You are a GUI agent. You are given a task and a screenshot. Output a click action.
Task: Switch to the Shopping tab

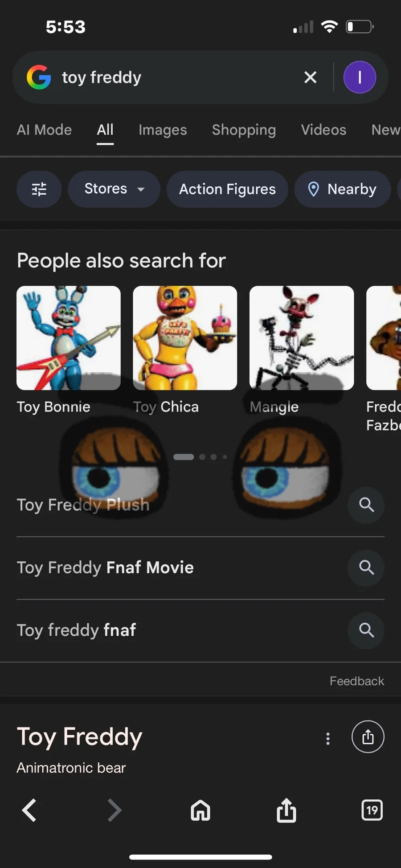(244, 130)
